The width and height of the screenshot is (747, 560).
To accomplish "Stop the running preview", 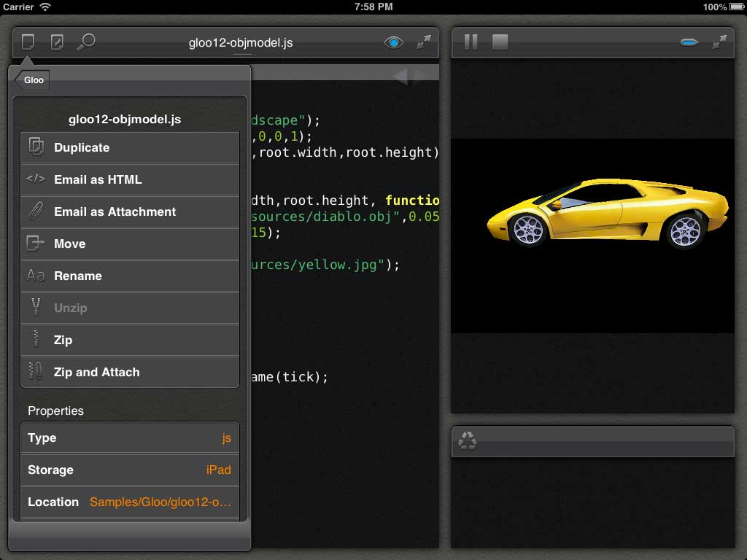I will [x=500, y=42].
